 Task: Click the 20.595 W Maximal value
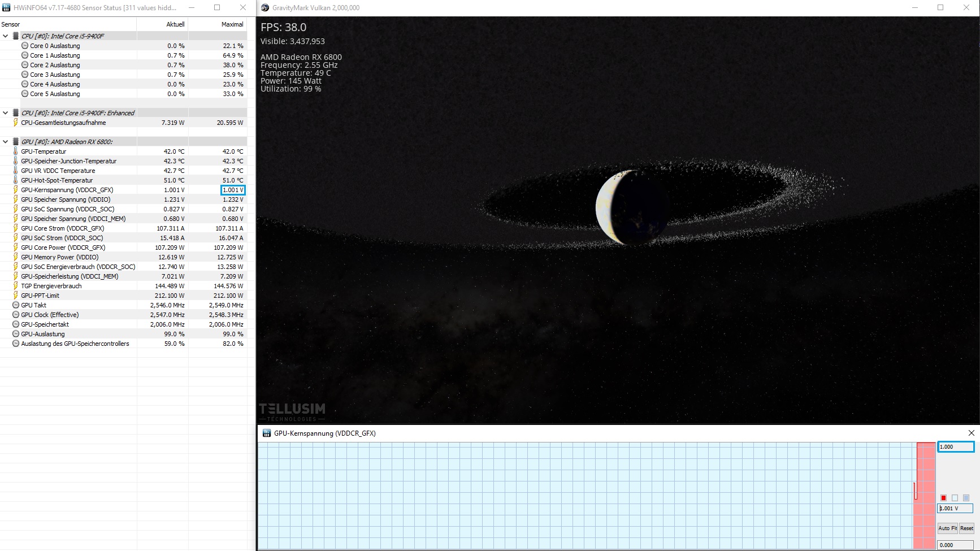pos(230,123)
